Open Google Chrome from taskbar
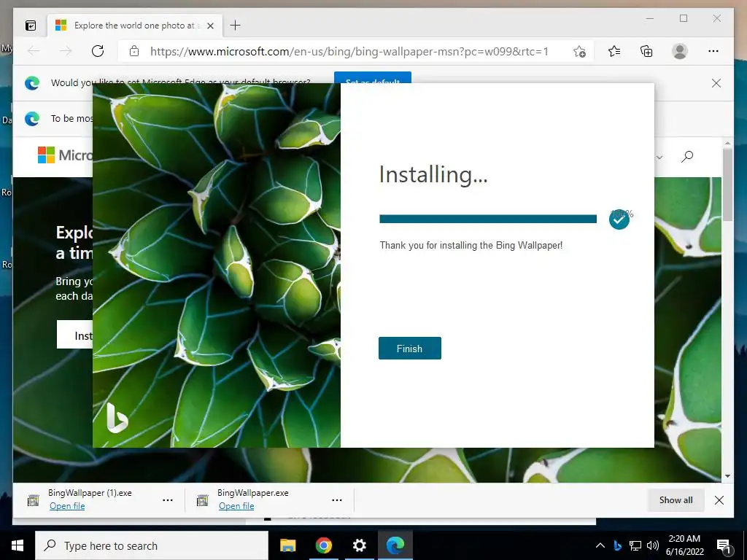The height and width of the screenshot is (560, 747). pyautogui.click(x=323, y=545)
